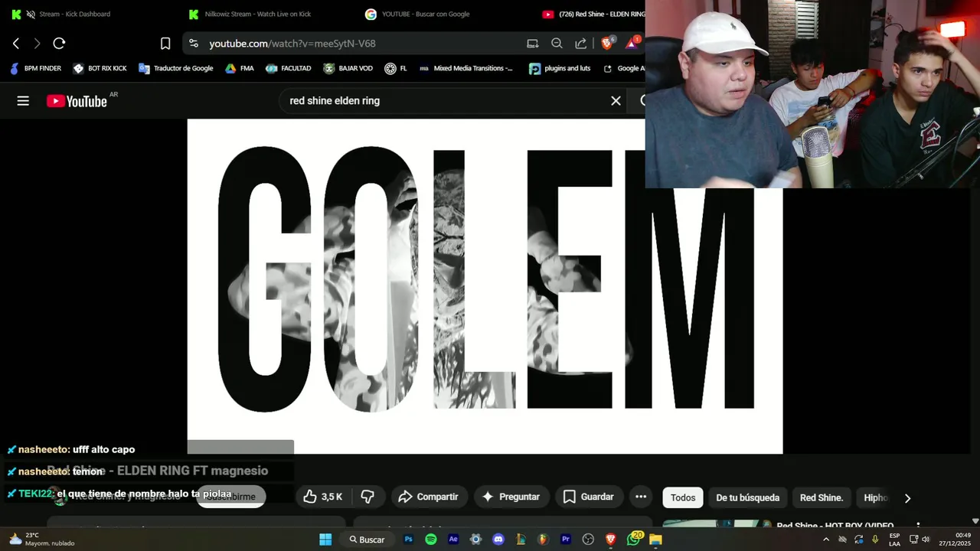
Task: Dislike the video with thumbs down
Action: [367, 497]
